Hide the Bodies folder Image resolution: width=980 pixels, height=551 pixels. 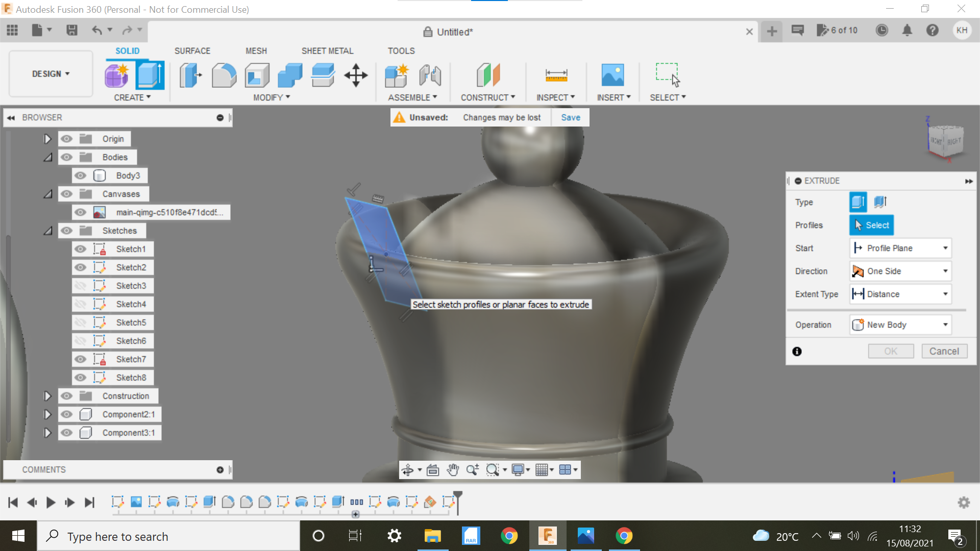point(66,157)
